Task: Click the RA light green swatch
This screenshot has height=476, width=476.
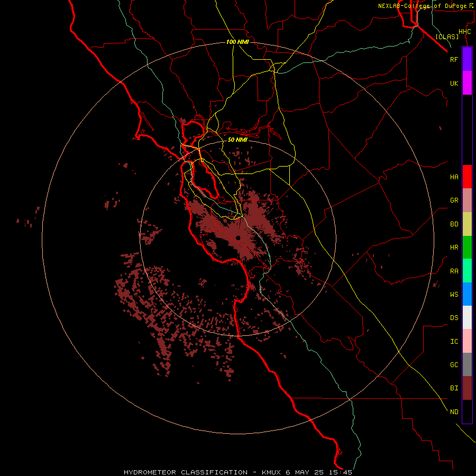Action: pos(467,271)
